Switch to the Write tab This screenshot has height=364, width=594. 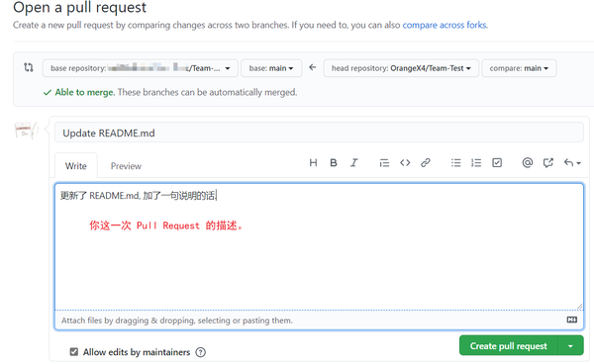[x=76, y=166]
